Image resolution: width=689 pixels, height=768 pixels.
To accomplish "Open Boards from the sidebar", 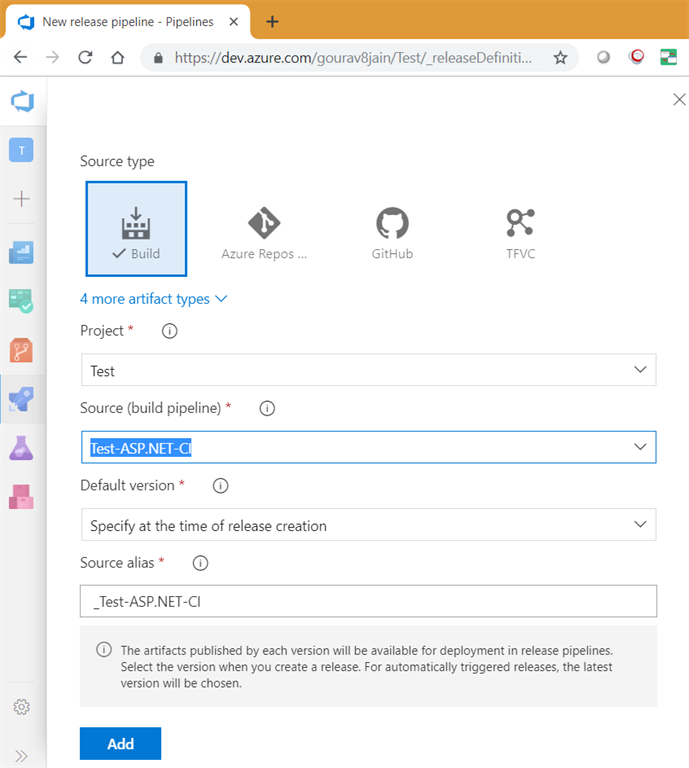I will tap(21, 301).
